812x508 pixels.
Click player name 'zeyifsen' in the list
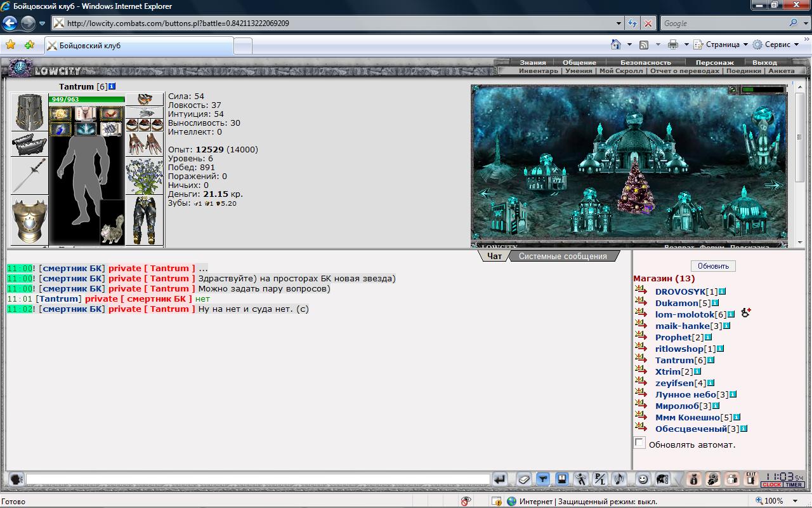click(674, 383)
